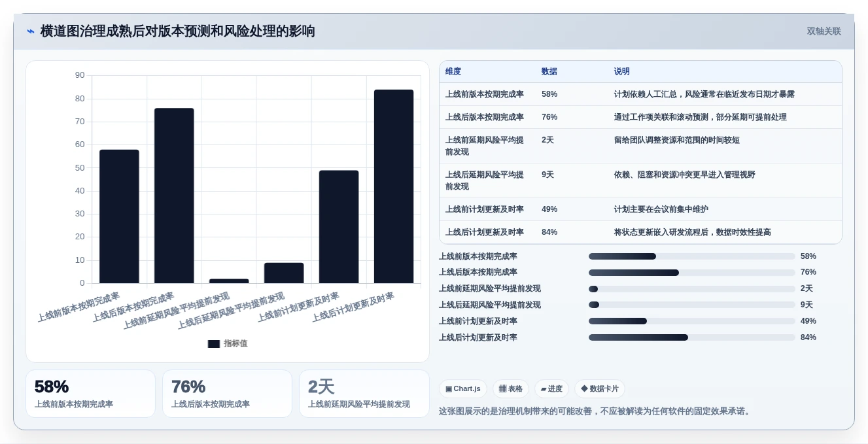
Task: Click table value 76% in 数据 column
Action: tap(549, 117)
